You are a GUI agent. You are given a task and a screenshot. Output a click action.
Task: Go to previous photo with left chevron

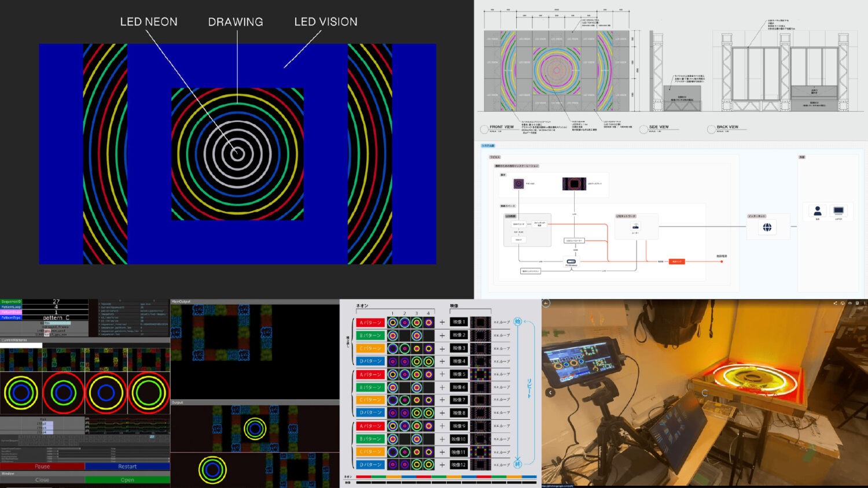tap(550, 393)
